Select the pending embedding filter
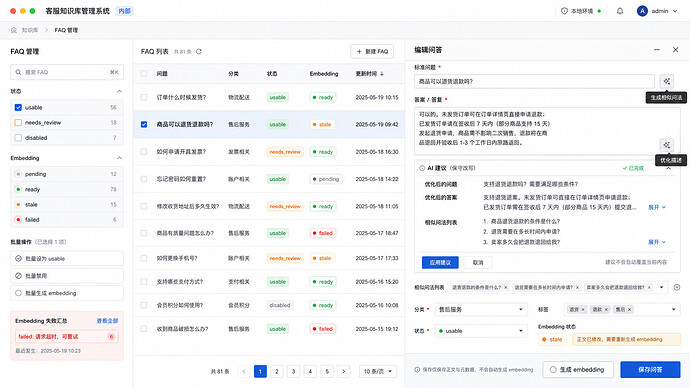Viewport: 690px width, 388px height. click(x=18, y=174)
